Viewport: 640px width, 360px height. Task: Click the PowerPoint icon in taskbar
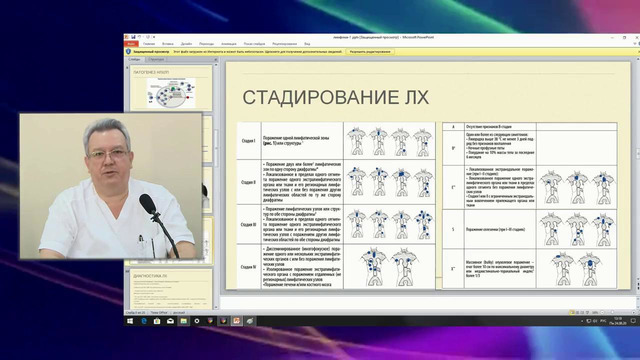coord(237,321)
